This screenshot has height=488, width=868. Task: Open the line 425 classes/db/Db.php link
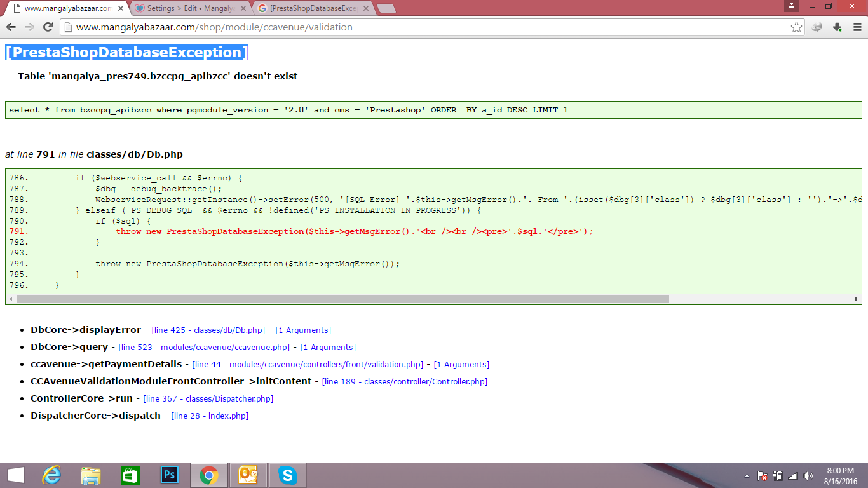coord(208,330)
